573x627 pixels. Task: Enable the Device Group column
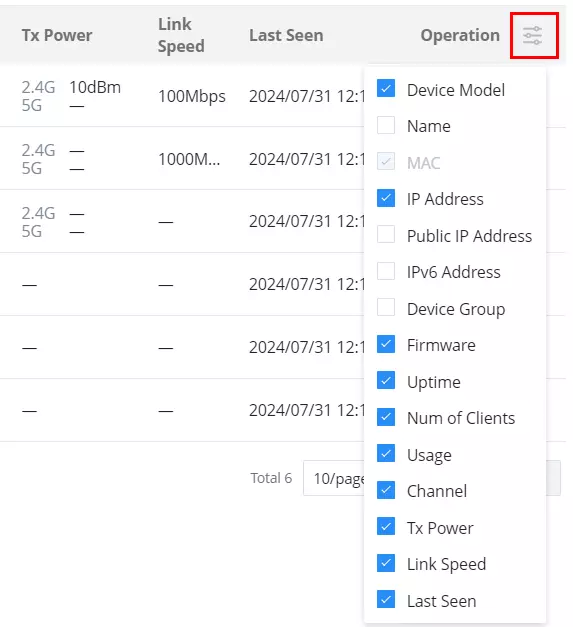pyautogui.click(x=386, y=308)
